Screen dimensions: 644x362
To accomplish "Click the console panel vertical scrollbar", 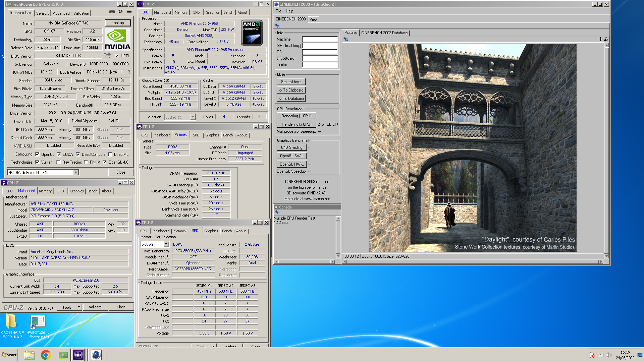I will coord(338,237).
